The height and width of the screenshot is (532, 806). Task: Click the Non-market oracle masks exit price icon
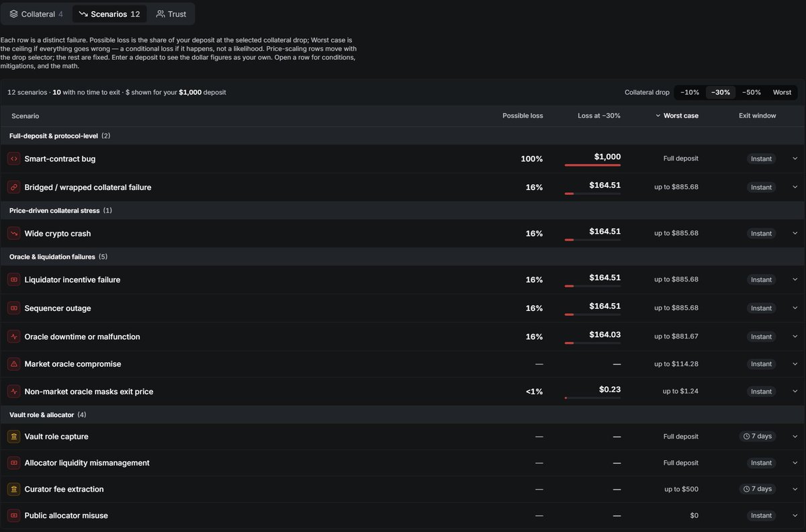(x=13, y=391)
